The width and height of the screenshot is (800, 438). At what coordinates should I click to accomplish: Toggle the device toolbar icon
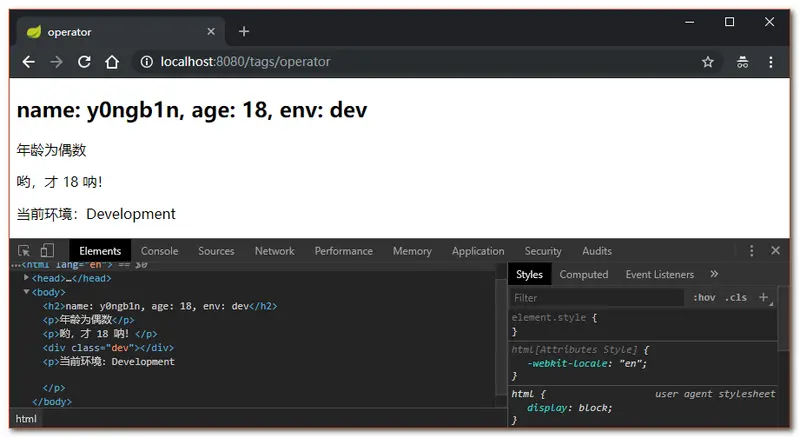tap(47, 251)
